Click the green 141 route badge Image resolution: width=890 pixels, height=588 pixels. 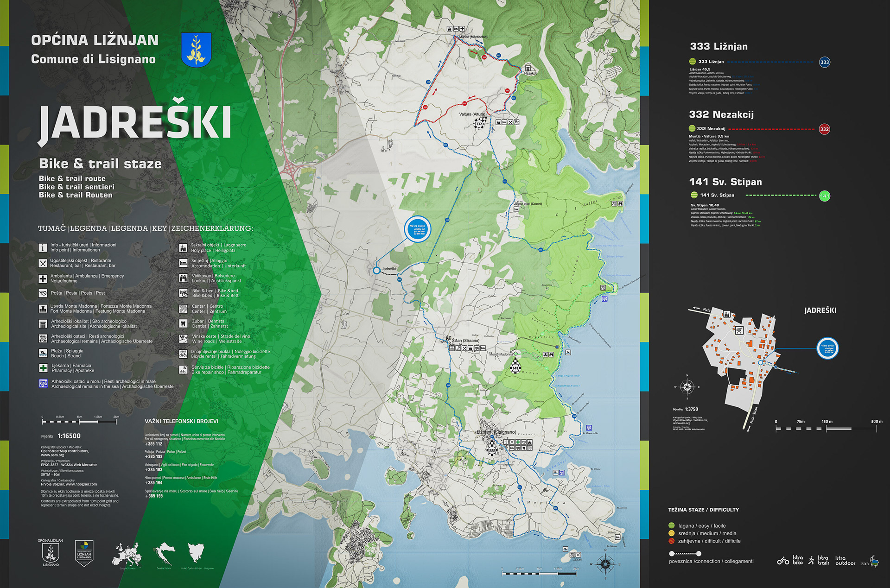(824, 196)
